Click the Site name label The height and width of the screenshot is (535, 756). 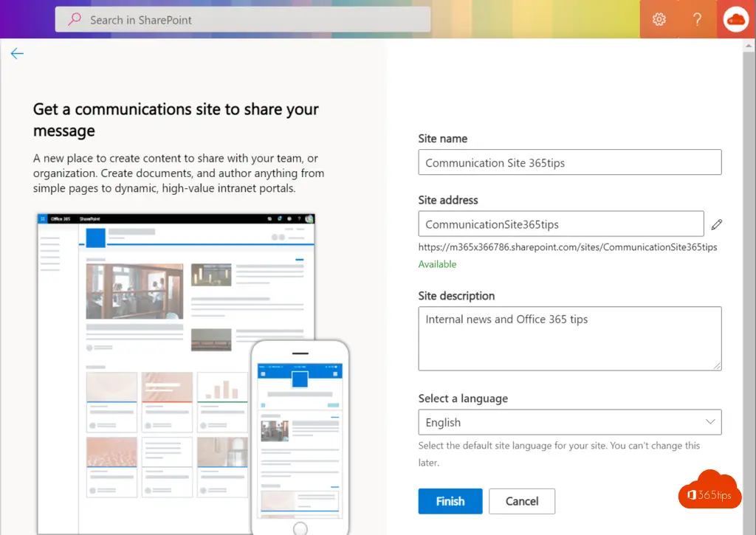pos(443,139)
